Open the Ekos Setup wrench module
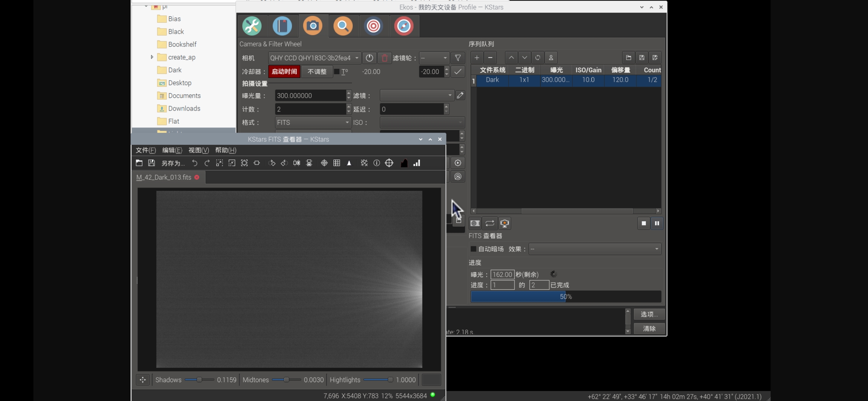This screenshot has height=401, width=868. pos(252,26)
